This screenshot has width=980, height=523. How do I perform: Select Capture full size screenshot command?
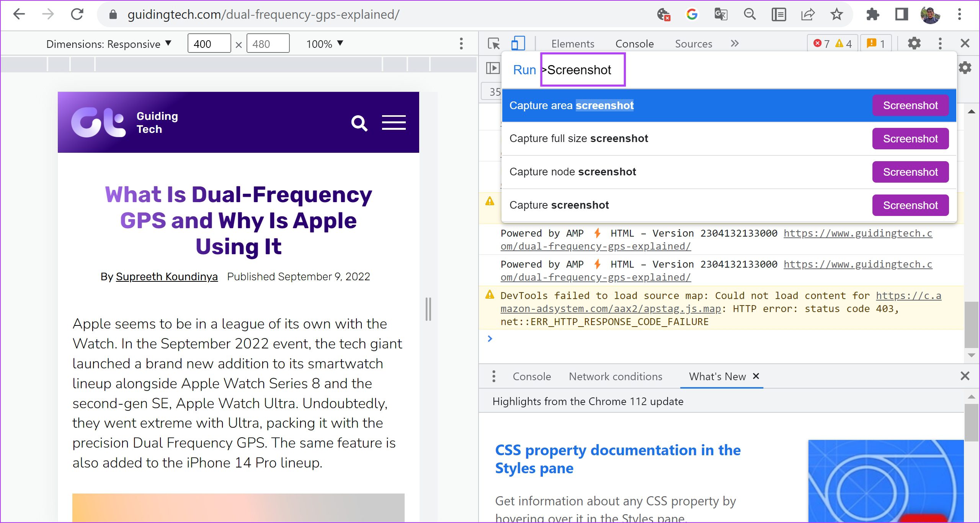(729, 139)
